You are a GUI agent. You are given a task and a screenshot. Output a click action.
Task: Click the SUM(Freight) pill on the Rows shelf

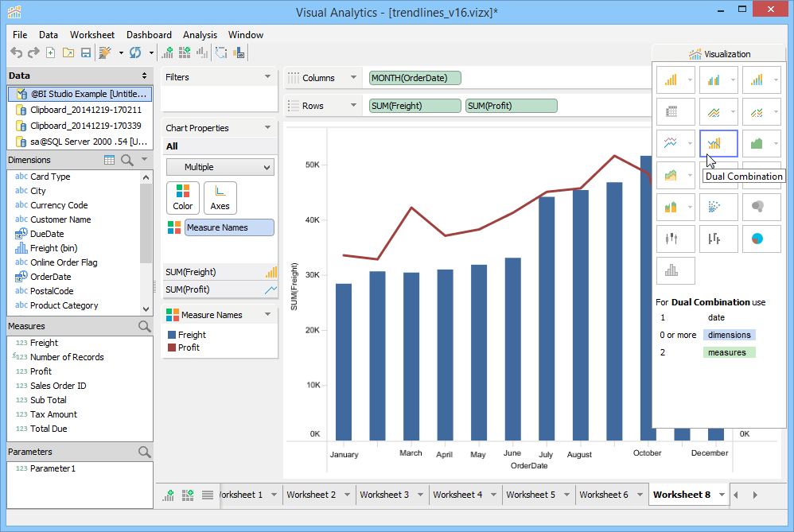pyautogui.click(x=415, y=106)
